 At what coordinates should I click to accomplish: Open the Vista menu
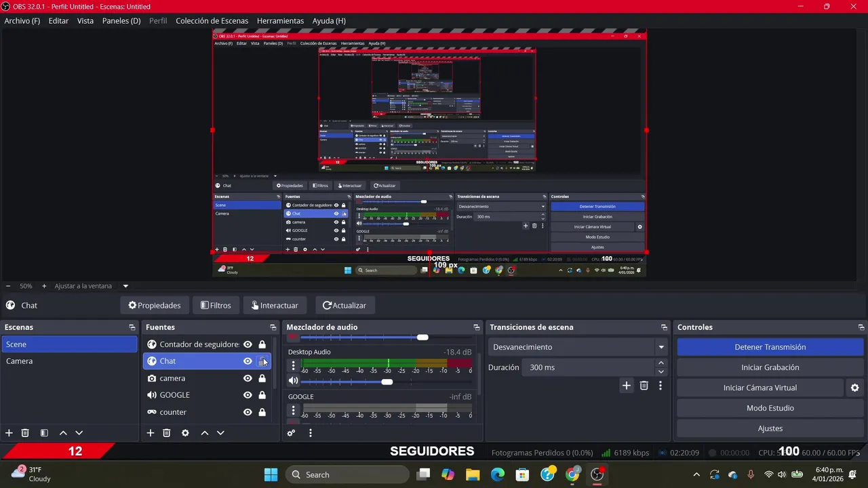(85, 21)
